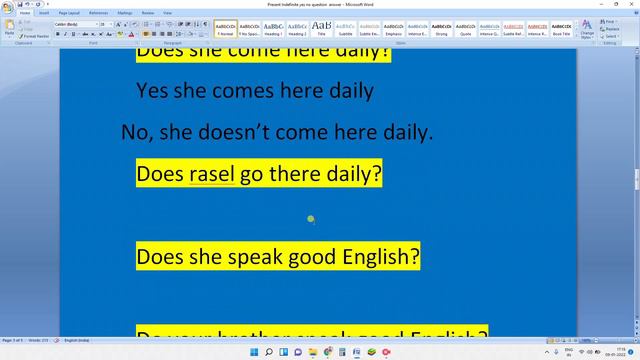This screenshot has width=640, height=360.
Task: Open the Find tool in Editing group
Action: 608,22
